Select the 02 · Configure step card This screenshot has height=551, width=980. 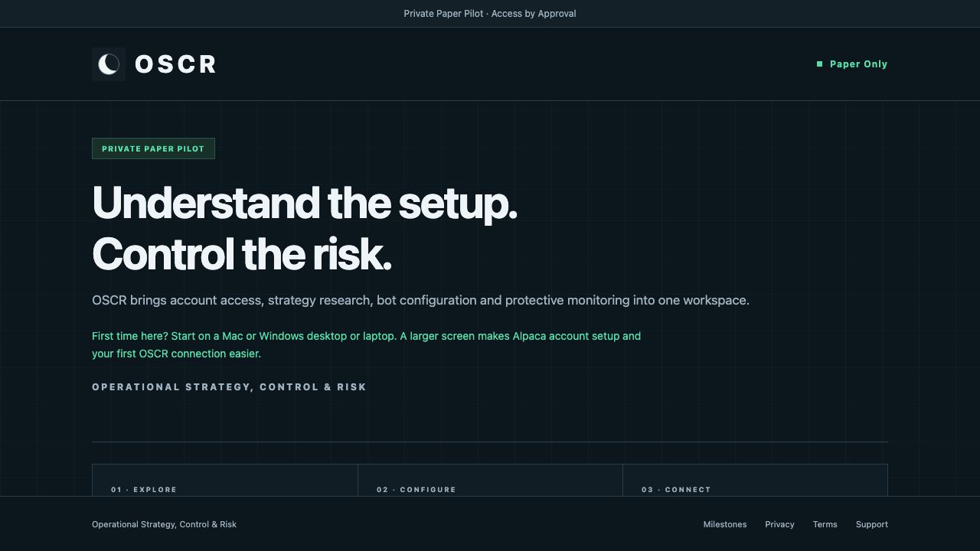[x=490, y=481]
